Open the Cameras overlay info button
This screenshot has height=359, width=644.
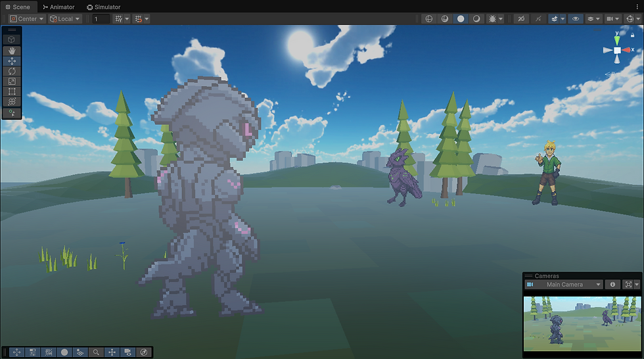pyautogui.click(x=612, y=285)
